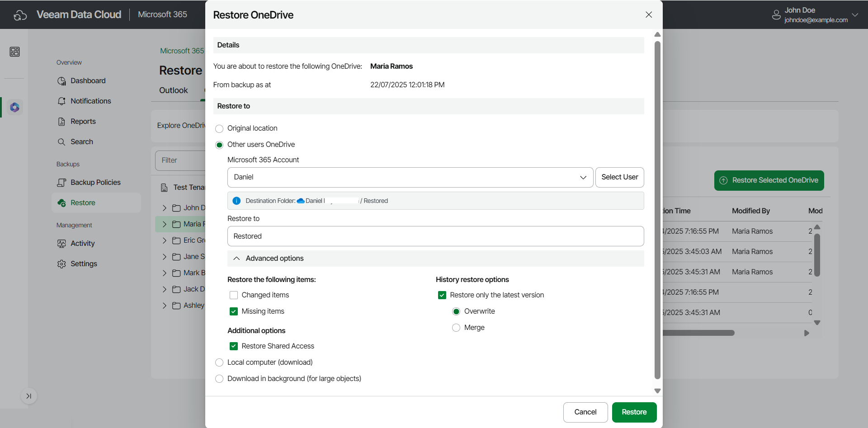Expand the Mark folder tree node
This screenshot has width=868, height=428.
(x=165, y=273)
